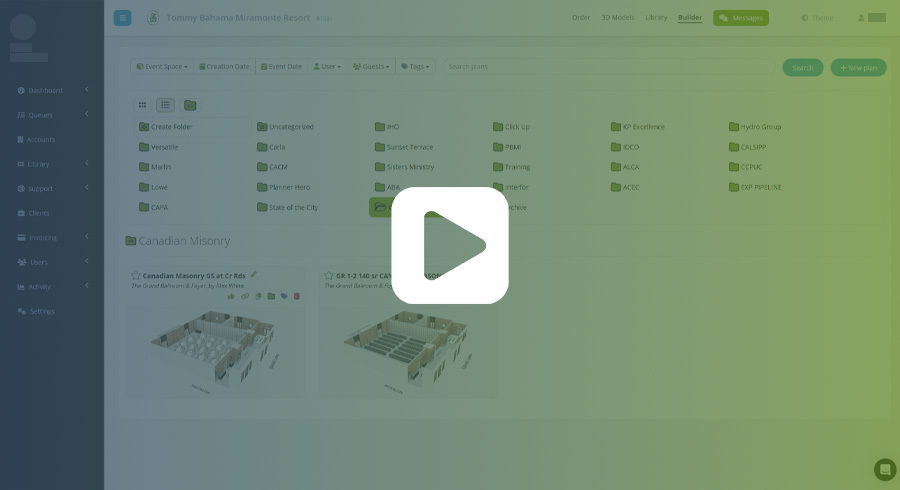Click the link icon on the first plan card
The image size is (900, 490).
(x=245, y=296)
